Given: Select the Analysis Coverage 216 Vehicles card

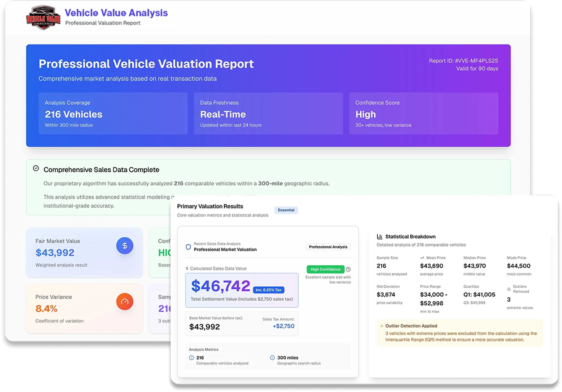Looking at the screenshot, I should click(113, 113).
